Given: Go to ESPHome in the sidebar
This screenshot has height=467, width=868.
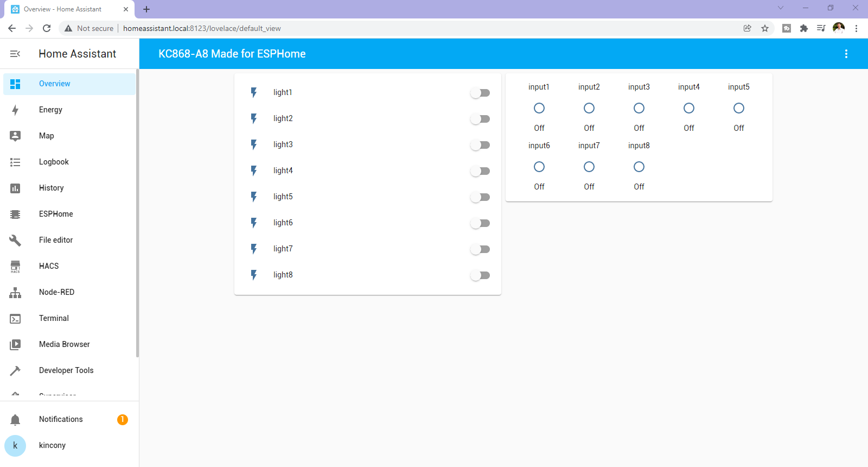Looking at the screenshot, I should pyautogui.click(x=56, y=214).
